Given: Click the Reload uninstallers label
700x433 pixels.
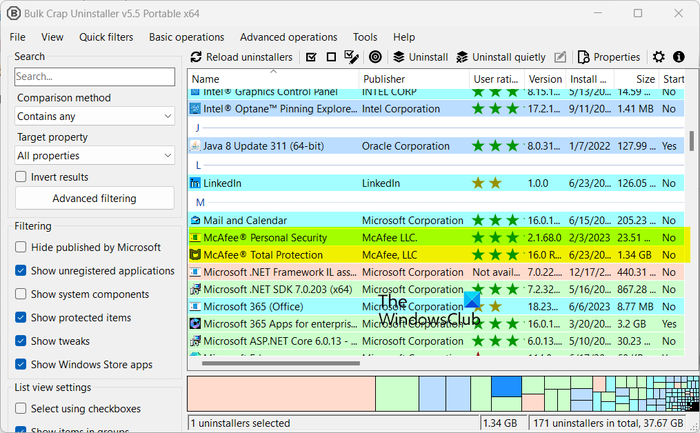Looking at the screenshot, I should pos(249,57).
